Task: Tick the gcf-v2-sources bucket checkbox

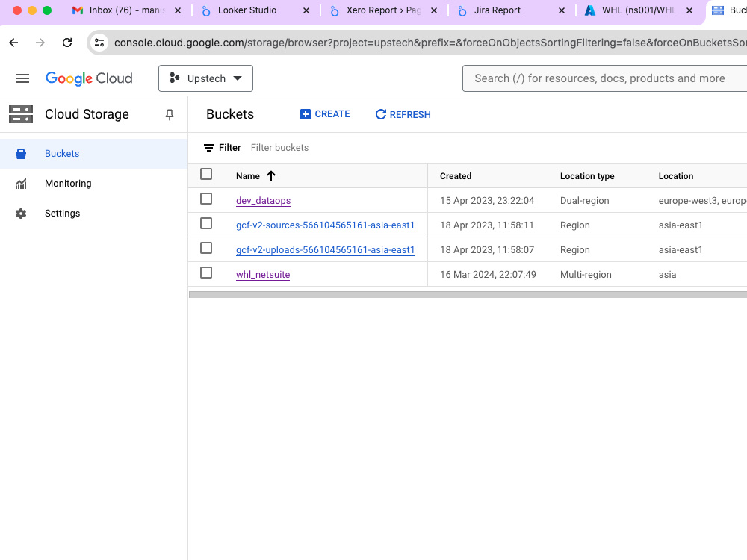Action: click(x=206, y=223)
